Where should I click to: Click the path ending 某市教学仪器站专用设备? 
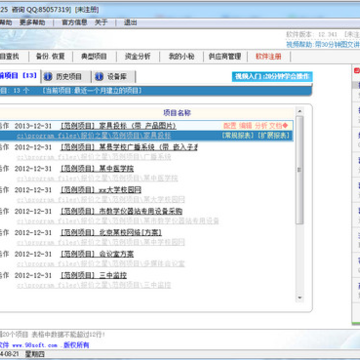(x=118, y=221)
